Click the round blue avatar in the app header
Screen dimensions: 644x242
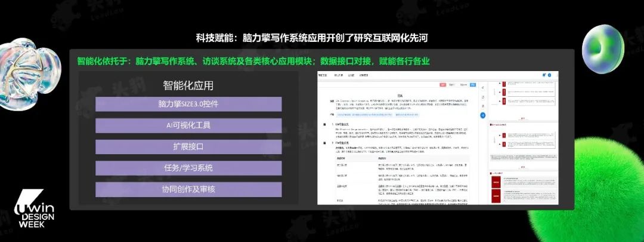pos(550,75)
